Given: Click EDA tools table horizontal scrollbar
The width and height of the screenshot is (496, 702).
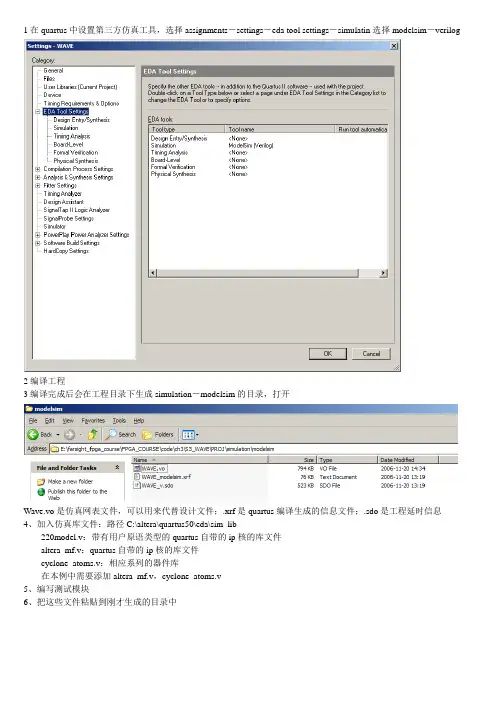Looking at the screenshot, I should [258, 273].
